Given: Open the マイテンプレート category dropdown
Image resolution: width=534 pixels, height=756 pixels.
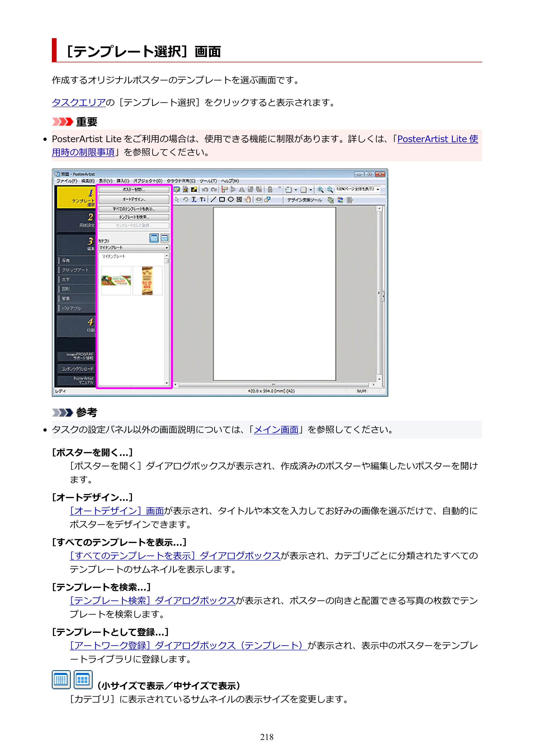Looking at the screenshot, I should coord(133,248).
